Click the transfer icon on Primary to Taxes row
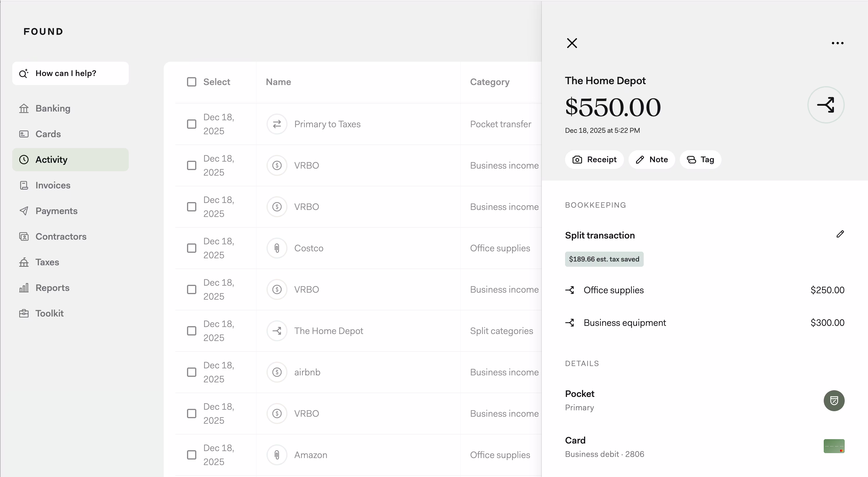The image size is (868, 477). coord(277,124)
